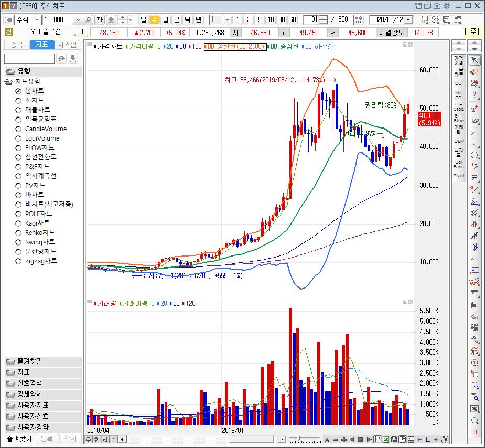Click the tools wrench icon in top toolbar
Screen dimensions: 485x448
pyautogui.click(x=457, y=20)
